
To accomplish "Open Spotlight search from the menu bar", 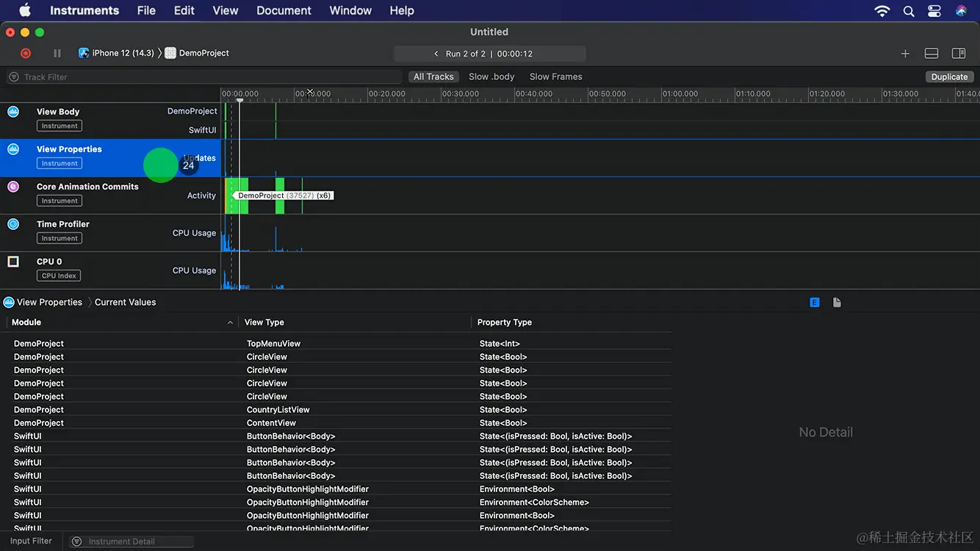I will click(909, 10).
